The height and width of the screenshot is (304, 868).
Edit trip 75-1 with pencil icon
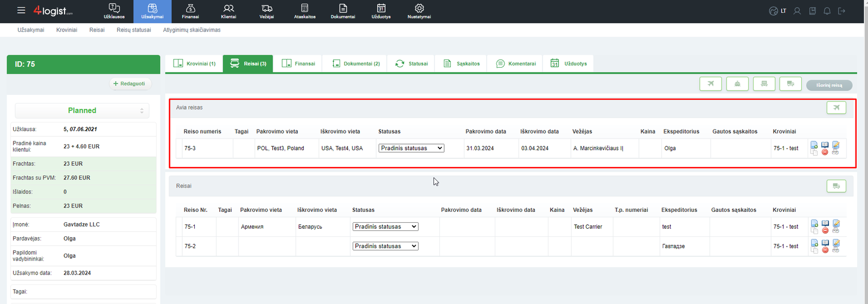click(x=836, y=223)
